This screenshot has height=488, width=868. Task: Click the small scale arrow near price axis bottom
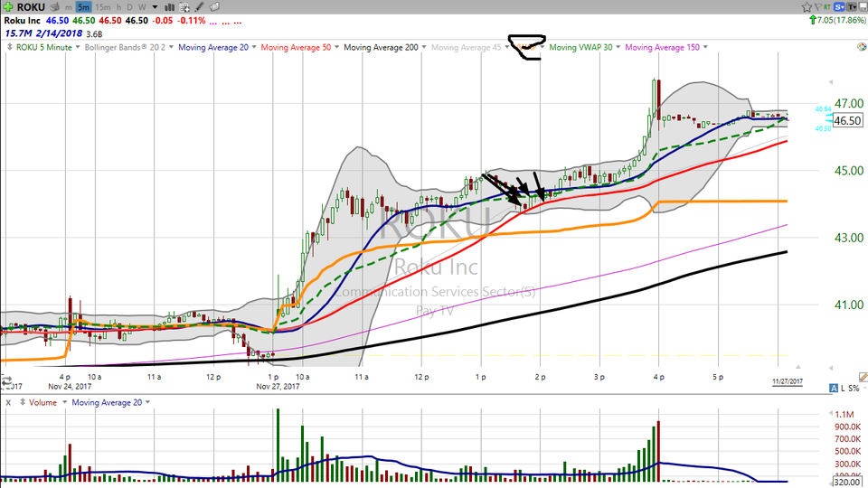[831, 368]
